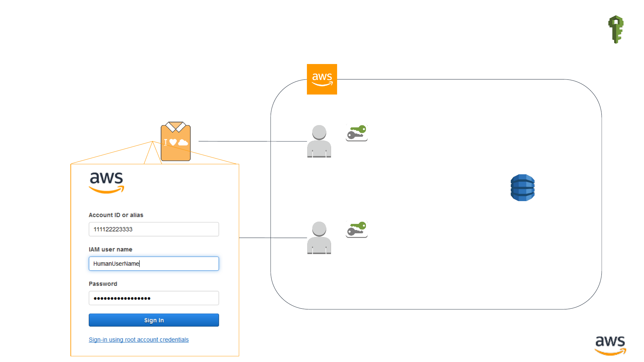Viewport: 644px width, 362px height.
Task: Select access keys icon beside lower user
Action: (x=357, y=229)
